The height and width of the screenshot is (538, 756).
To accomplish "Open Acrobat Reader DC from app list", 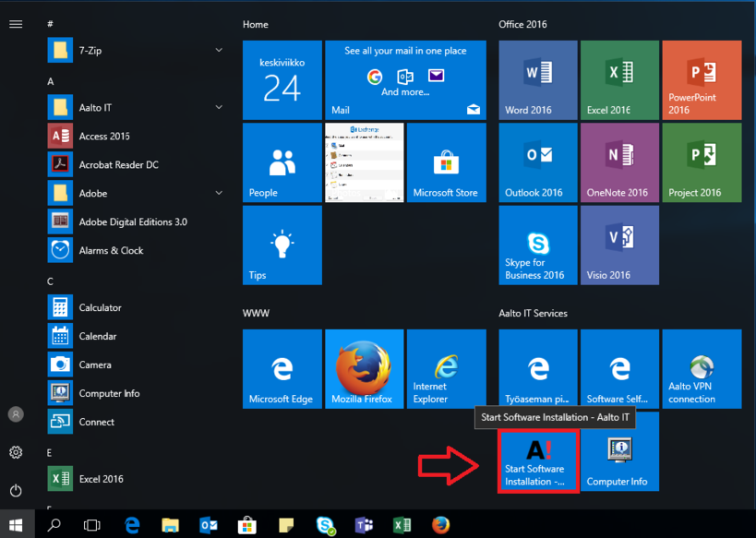I will pos(118,164).
